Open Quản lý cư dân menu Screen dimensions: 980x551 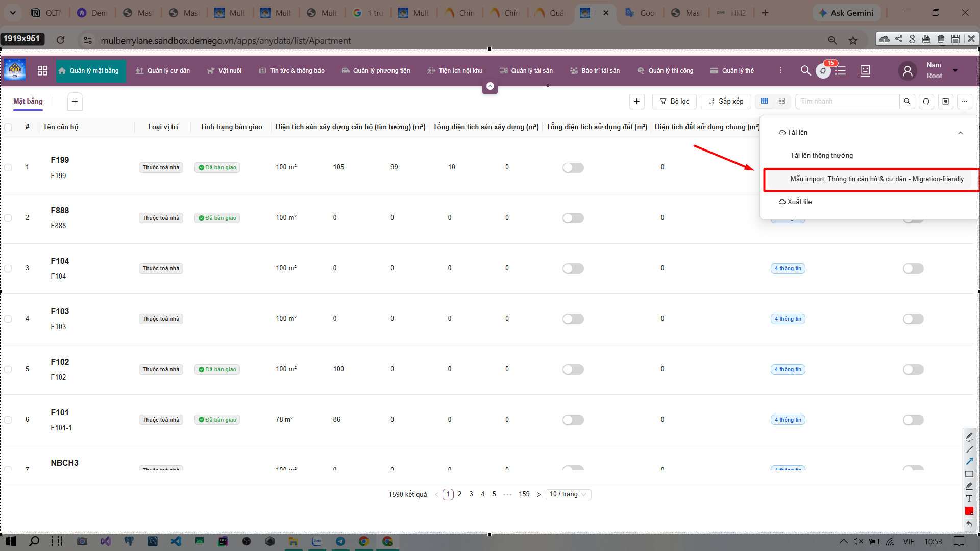tap(163, 70)
